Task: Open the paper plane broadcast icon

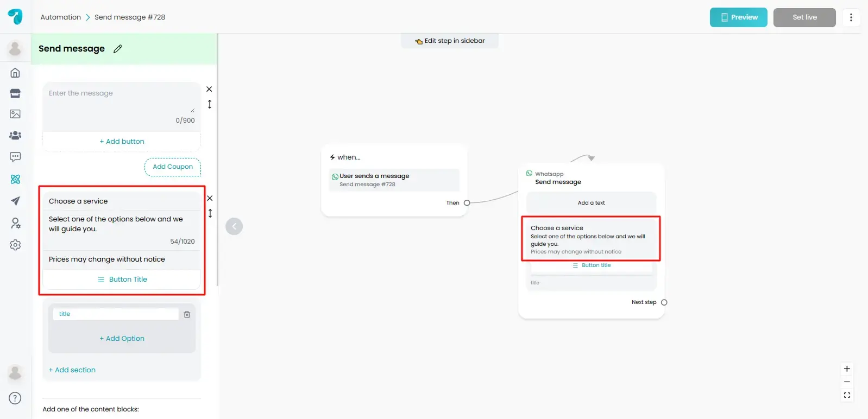Action: [x=15, y=201]
